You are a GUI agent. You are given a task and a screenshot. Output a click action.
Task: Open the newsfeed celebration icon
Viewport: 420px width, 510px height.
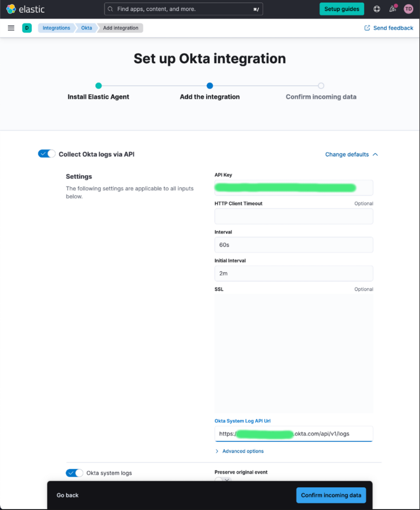[393, 9]
